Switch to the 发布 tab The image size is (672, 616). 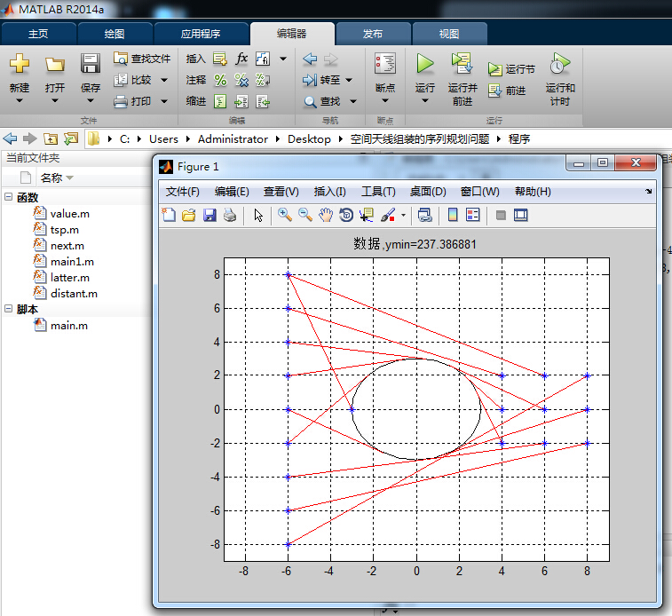373,34
